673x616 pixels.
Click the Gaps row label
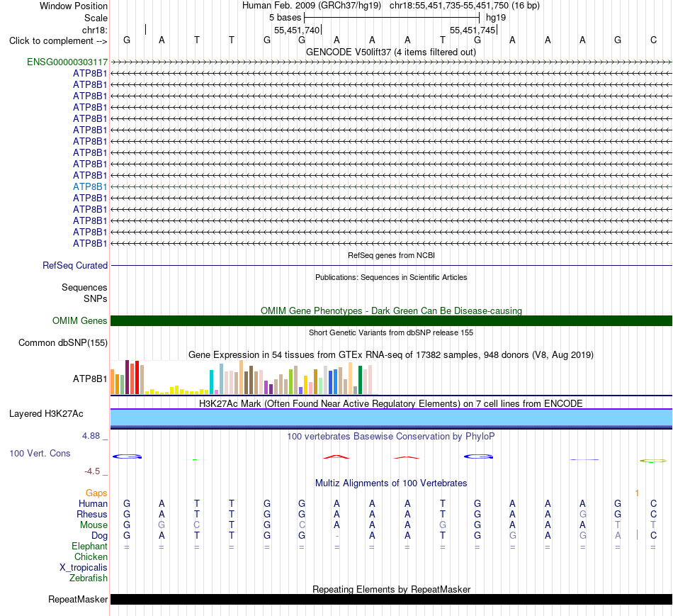(x=96, y=493)
